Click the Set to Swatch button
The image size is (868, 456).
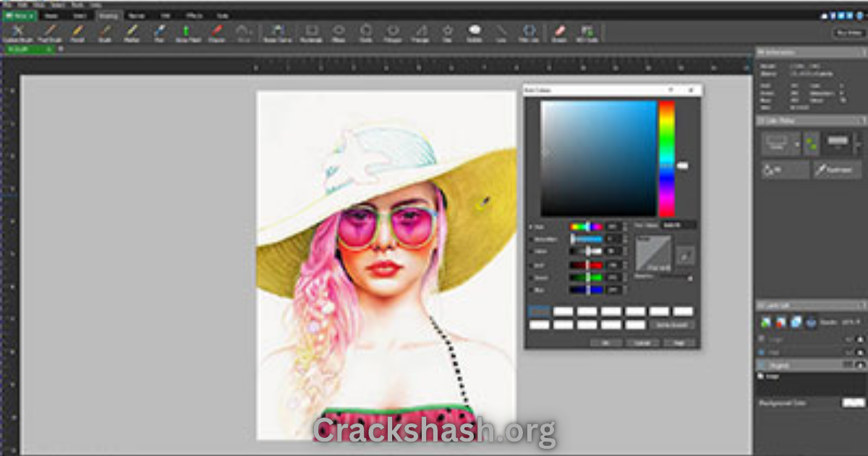[672, 325]
